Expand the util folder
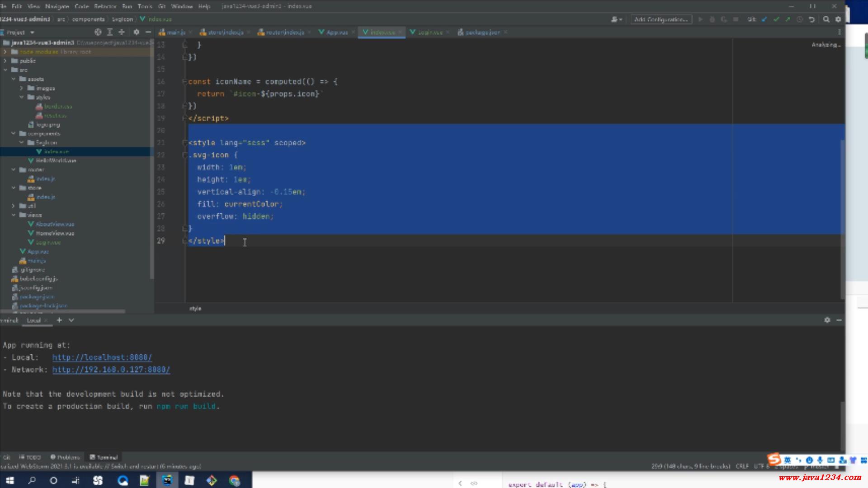This screenshot has width=868, height=488. pyautogui.click(x=14, y=206)
